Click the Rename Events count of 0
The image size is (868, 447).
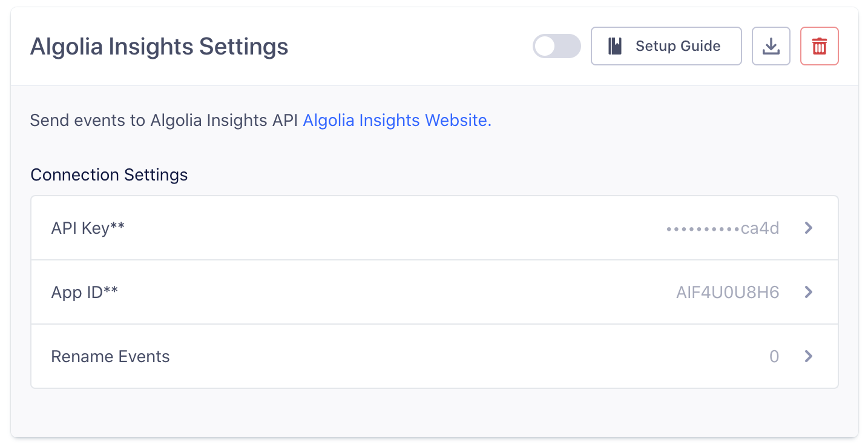pyautogui.click(x=774, y=357)
